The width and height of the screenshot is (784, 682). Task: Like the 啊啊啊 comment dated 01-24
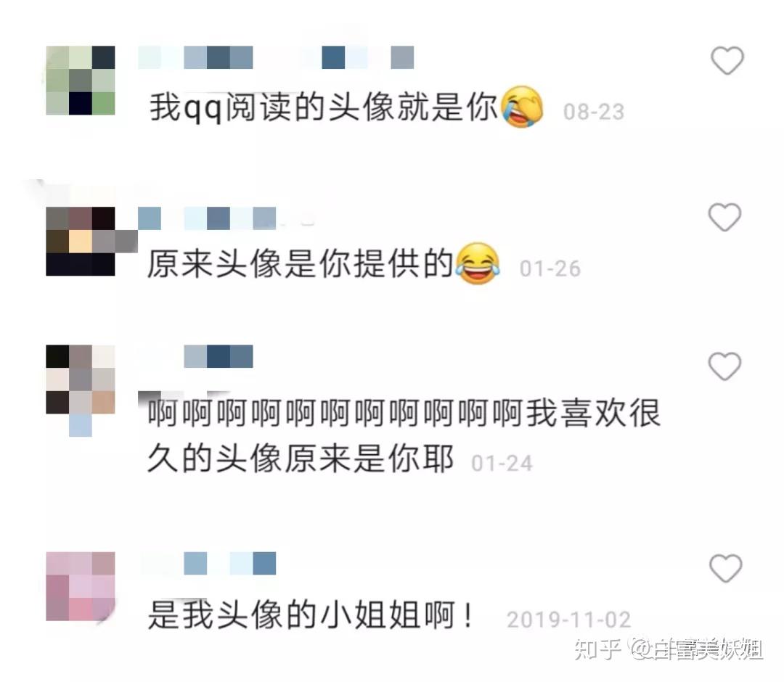coord(724,366)
